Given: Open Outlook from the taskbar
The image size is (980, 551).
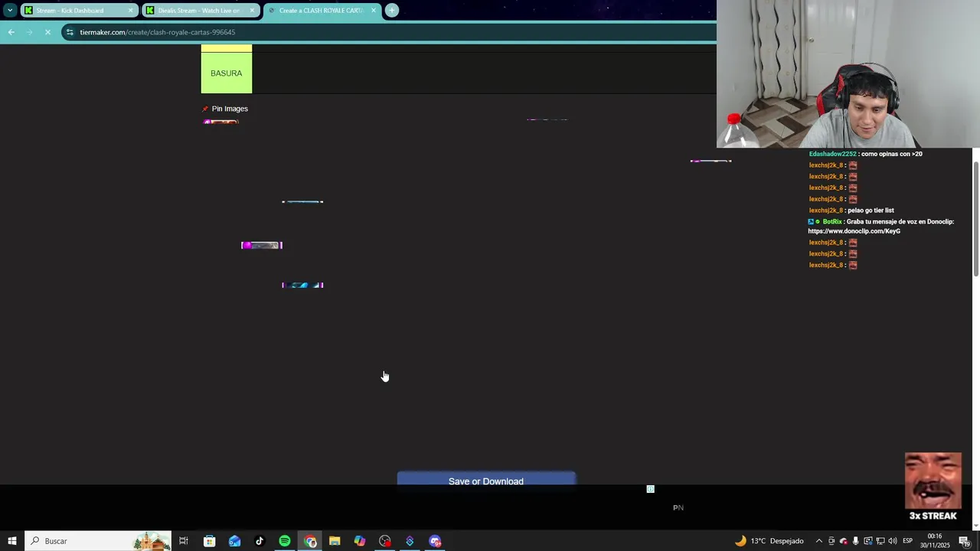Looking at the screenshot, I should pos(234,541).
